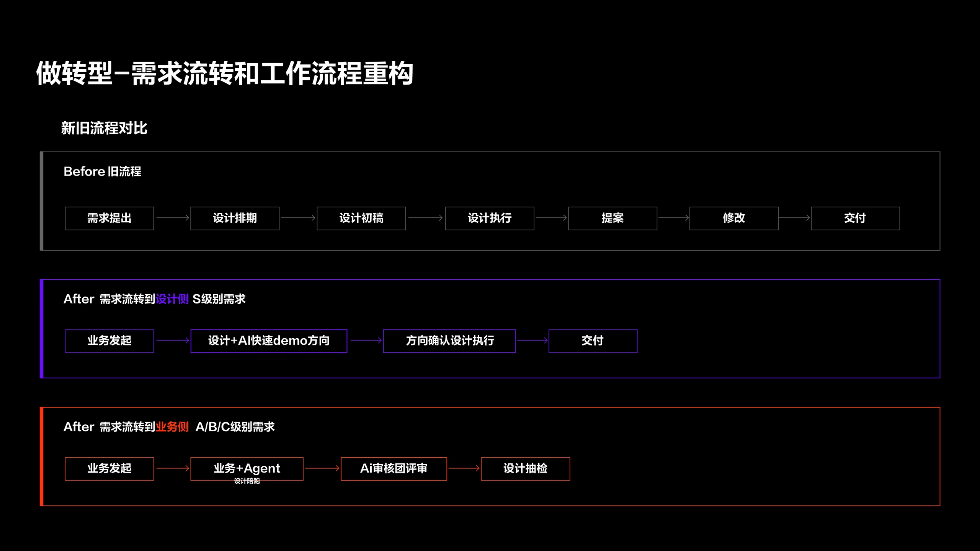This screenshot has height=551, width=980.
Task: Select the 设计抽检 box
Action: point(525,468)
